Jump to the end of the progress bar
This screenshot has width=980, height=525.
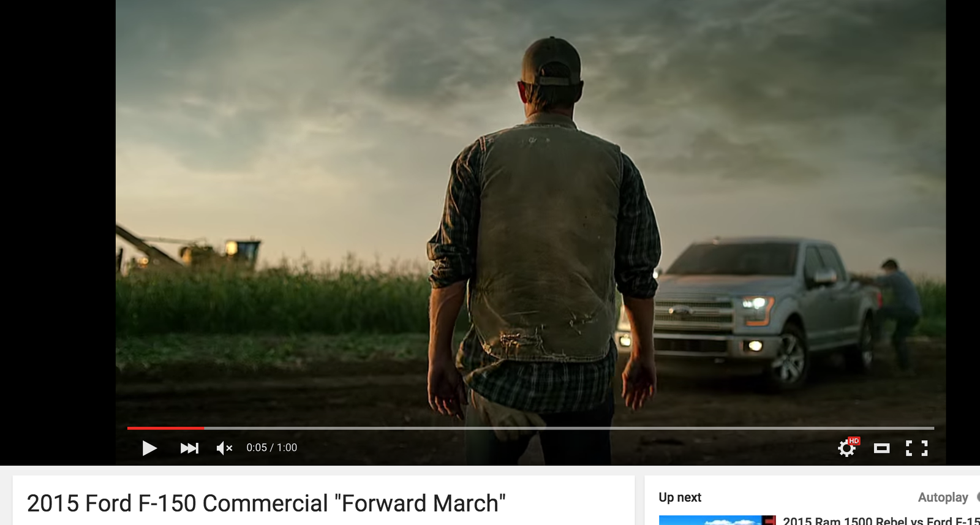tap(933, 428)
